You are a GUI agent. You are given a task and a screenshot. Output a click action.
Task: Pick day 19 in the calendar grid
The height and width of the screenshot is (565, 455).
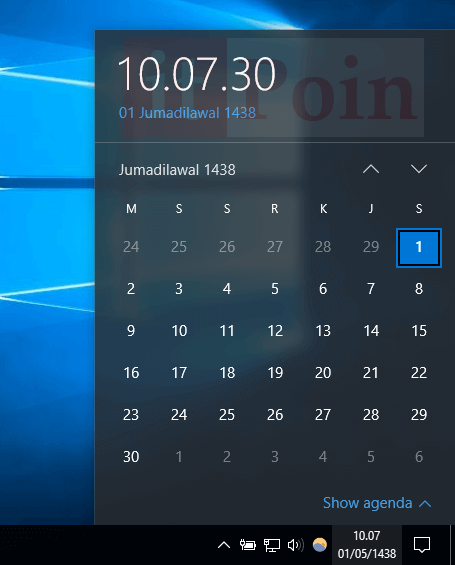[x=275, y=373]
